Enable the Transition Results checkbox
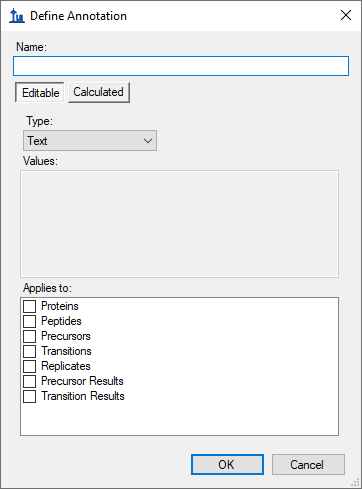 click(30, 396)
